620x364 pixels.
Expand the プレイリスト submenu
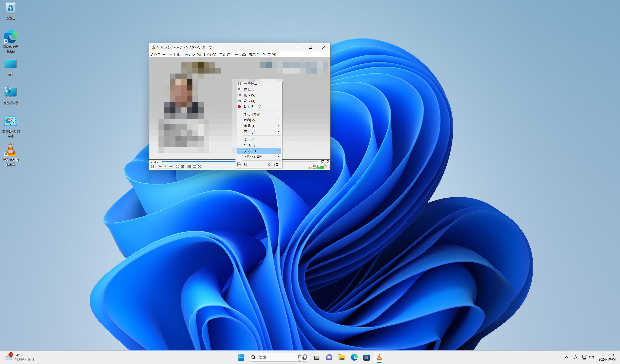click(258, 151)
